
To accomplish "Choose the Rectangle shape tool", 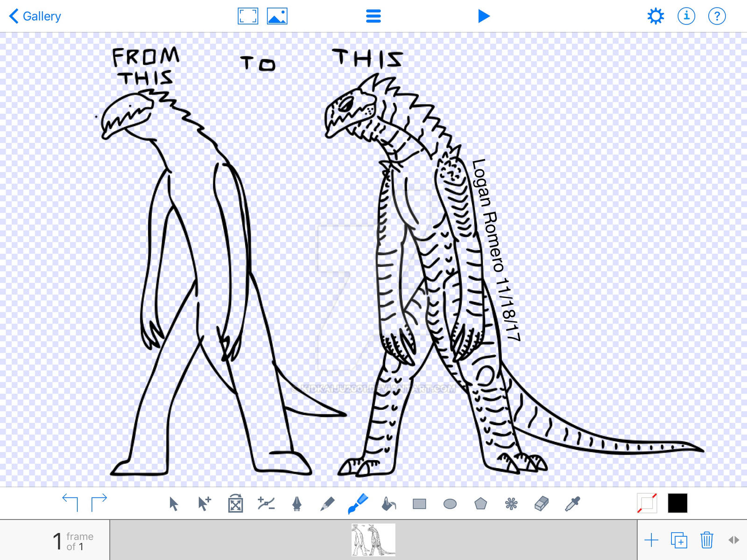I will [419, 504].
